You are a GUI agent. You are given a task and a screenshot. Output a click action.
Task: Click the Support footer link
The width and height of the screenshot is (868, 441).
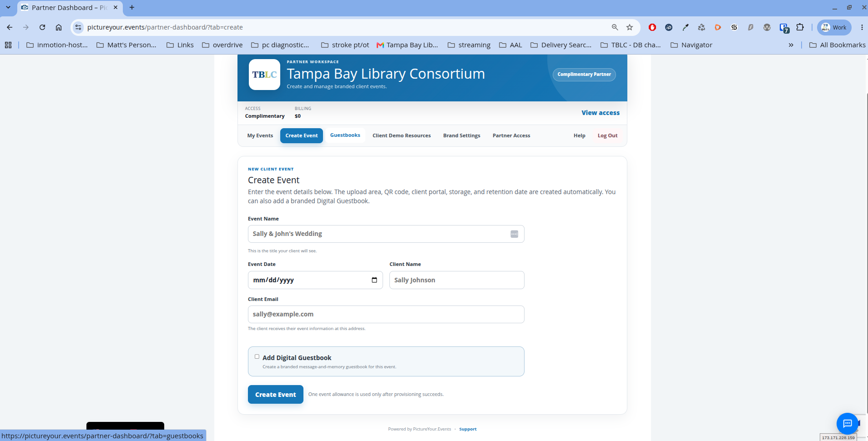468,429
